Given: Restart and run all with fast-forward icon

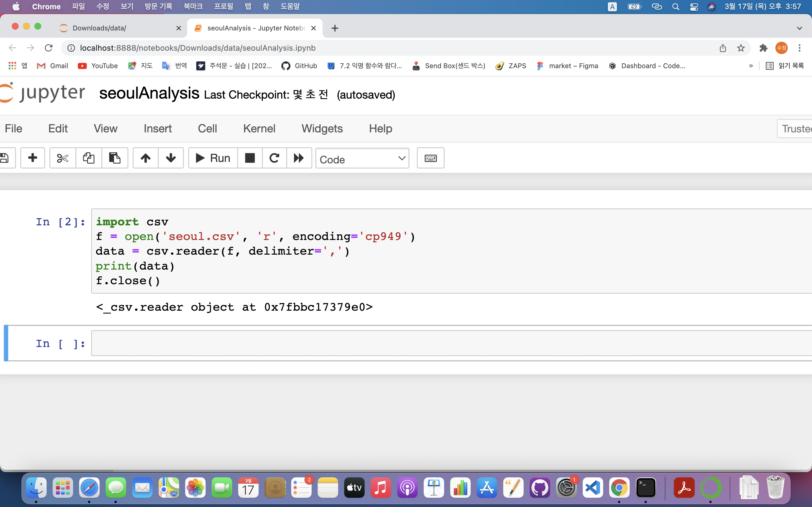Looking at the screenshot, I should [299, 158].
